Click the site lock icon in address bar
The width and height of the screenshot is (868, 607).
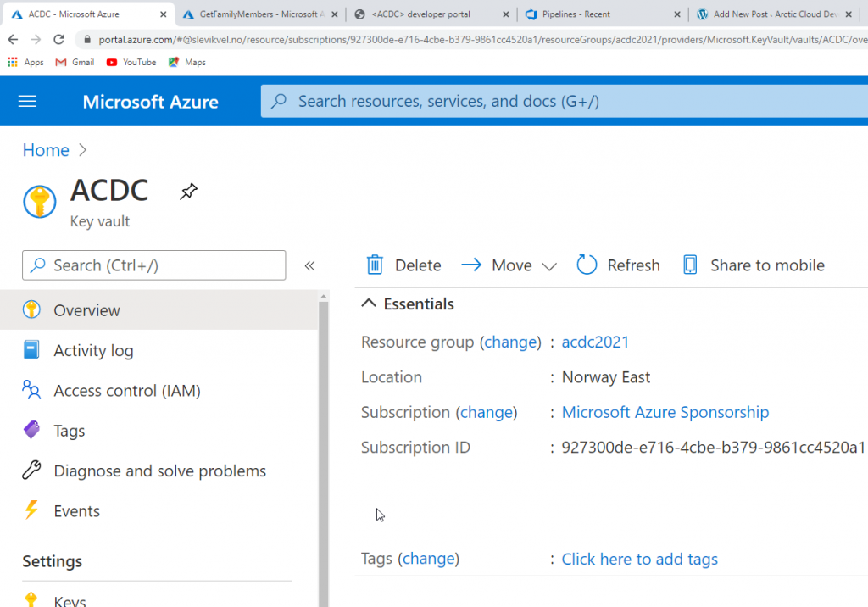click(x=87, y=40)
